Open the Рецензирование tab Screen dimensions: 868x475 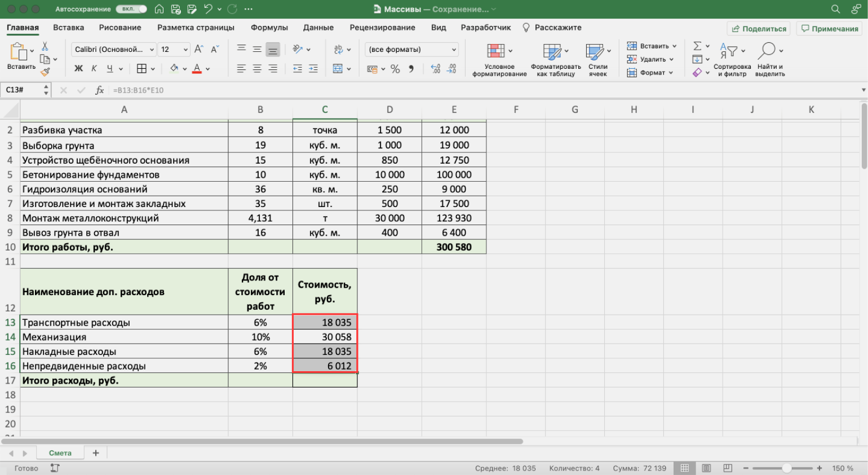coord(382,28)
